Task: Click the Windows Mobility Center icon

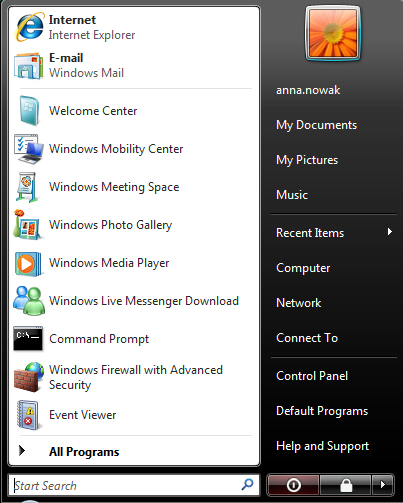Action: click(x=29, y=149)
